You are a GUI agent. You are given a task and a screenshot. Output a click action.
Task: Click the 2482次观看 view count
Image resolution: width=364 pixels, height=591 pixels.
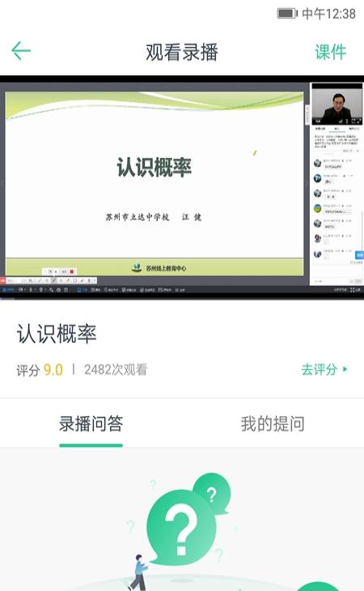[116, 369]
